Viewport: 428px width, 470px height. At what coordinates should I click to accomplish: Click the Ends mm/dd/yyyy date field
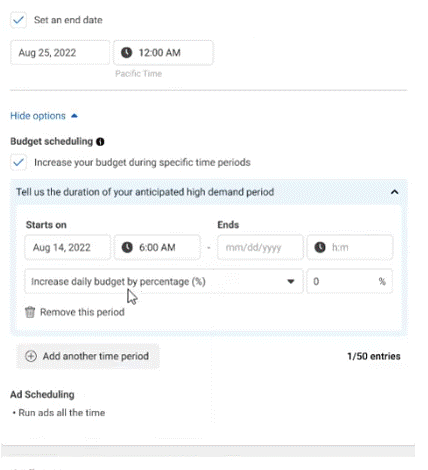point(260,247)
